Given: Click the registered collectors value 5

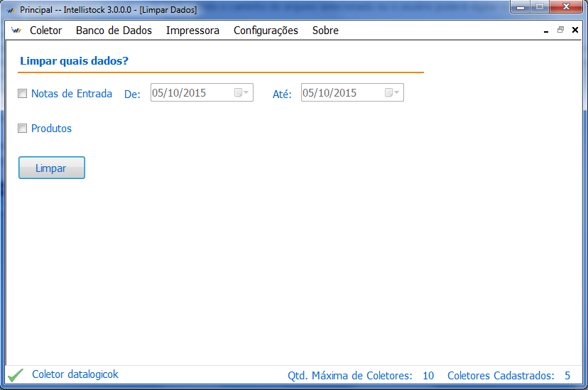Looking at the screenshot, I should (x=567, y=375).
